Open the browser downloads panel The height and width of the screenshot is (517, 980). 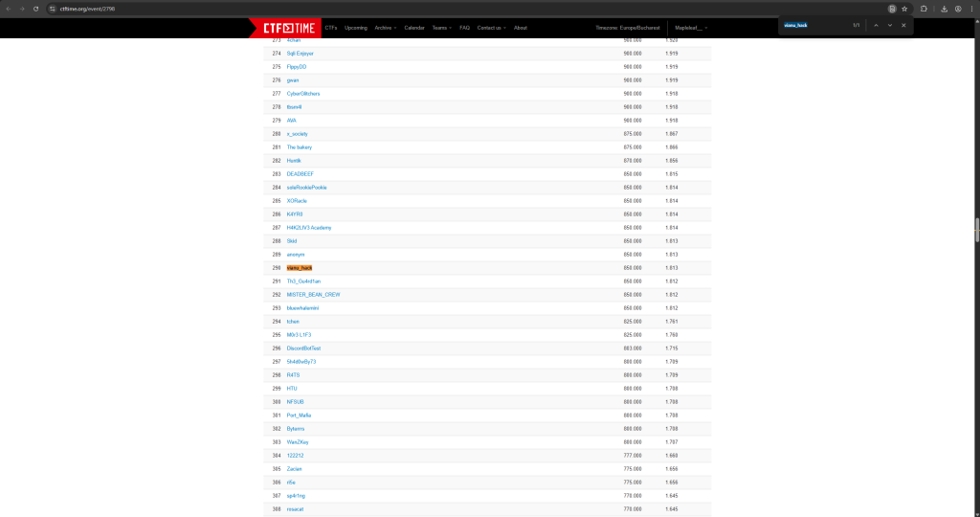pos(945,9)
